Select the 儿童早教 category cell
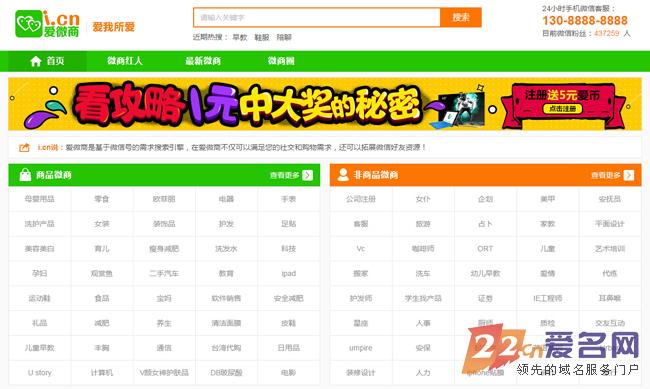 coord(40,348)
